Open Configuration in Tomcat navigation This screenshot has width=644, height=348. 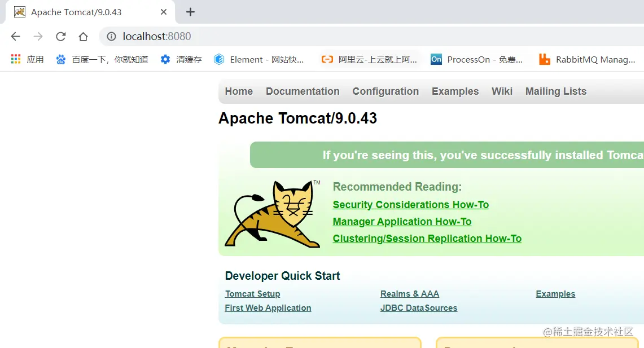385,91
